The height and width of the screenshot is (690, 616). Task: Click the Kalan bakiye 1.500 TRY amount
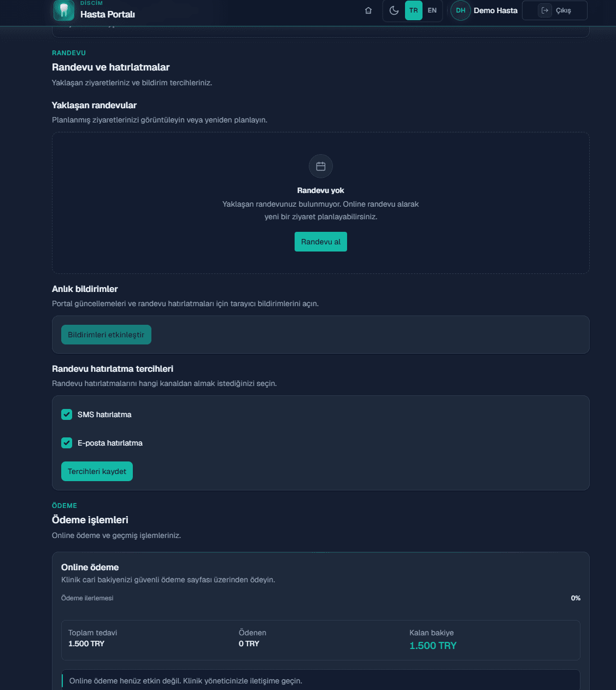433,646
